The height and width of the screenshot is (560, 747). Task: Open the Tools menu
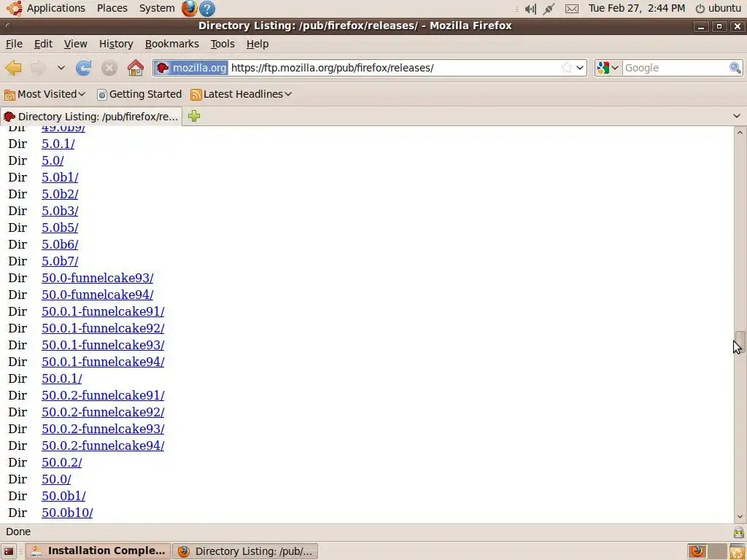click(222, 44)
